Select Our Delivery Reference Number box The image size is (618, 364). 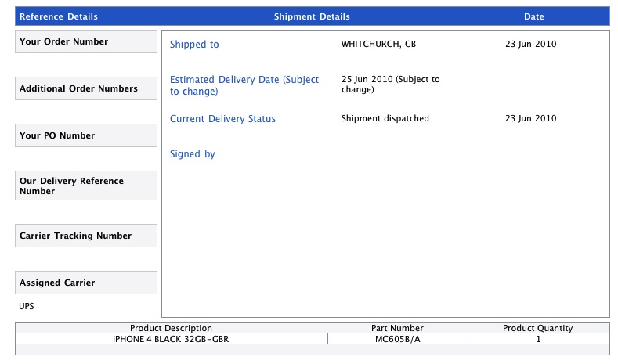tap(86, 186)
